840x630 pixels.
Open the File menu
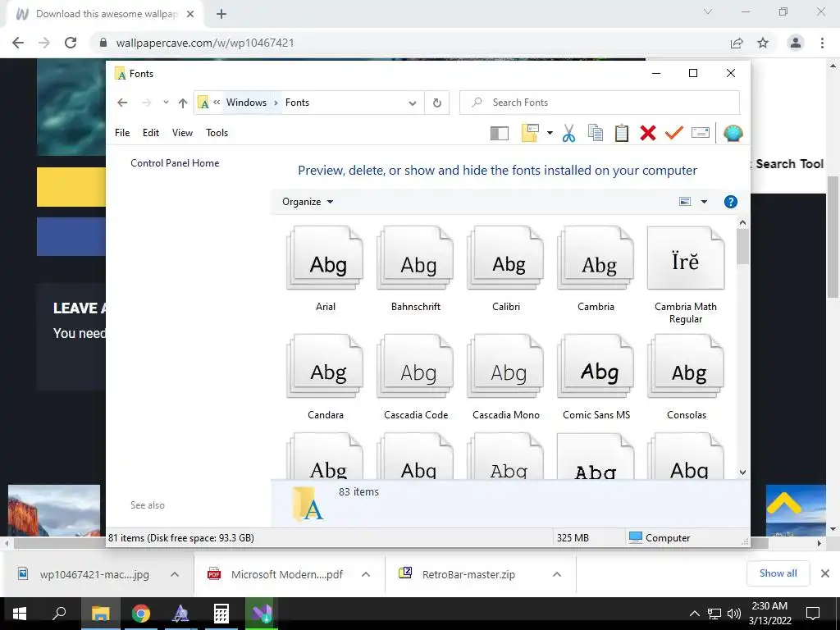point(122,133)
